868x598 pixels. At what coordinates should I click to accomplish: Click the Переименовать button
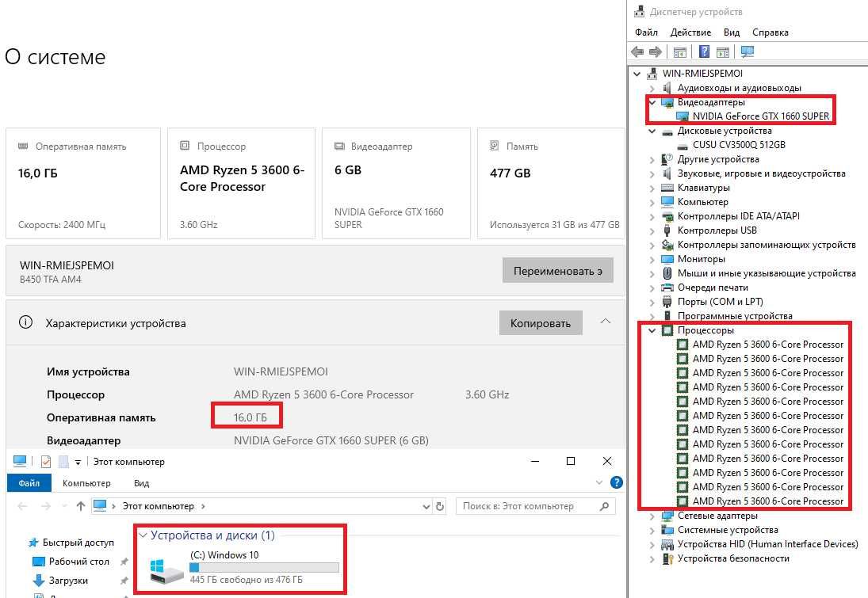[557, 271]
